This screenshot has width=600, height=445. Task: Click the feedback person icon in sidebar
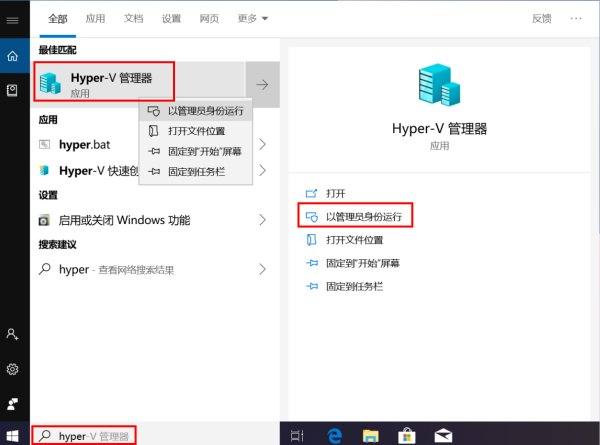click(x=12, y=404)
